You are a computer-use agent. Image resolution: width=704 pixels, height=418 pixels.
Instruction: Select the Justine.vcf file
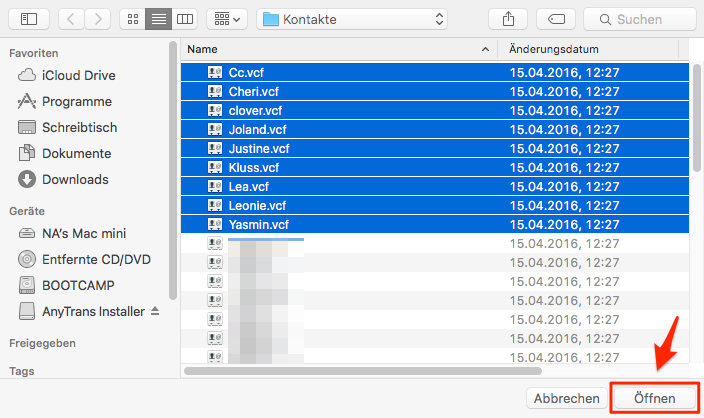click(x=435, y=149)
